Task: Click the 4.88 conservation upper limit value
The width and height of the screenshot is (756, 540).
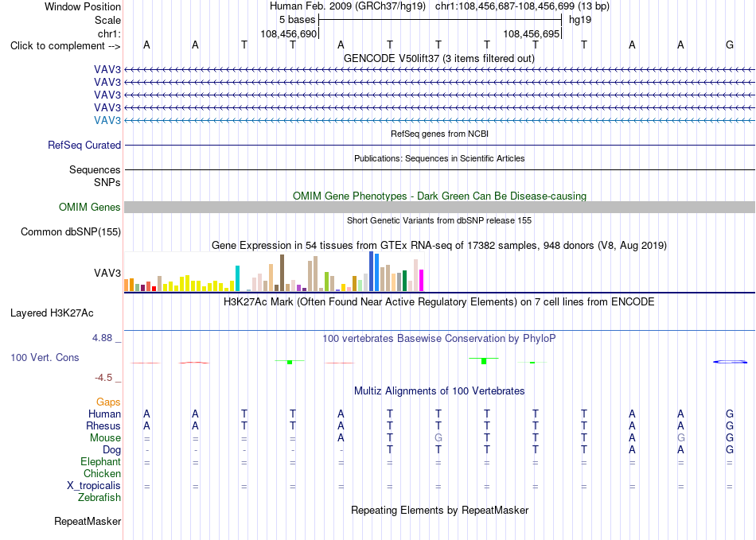Action: 102,338
